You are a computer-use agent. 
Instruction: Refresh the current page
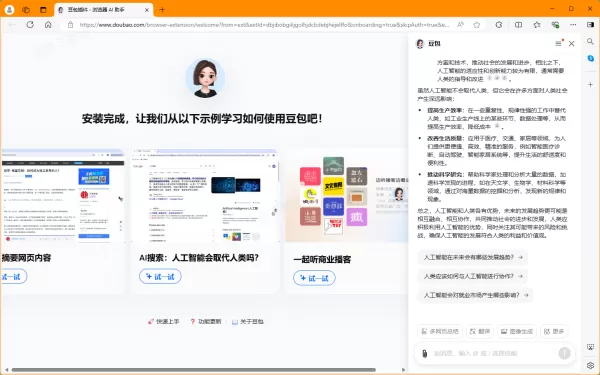30,25
